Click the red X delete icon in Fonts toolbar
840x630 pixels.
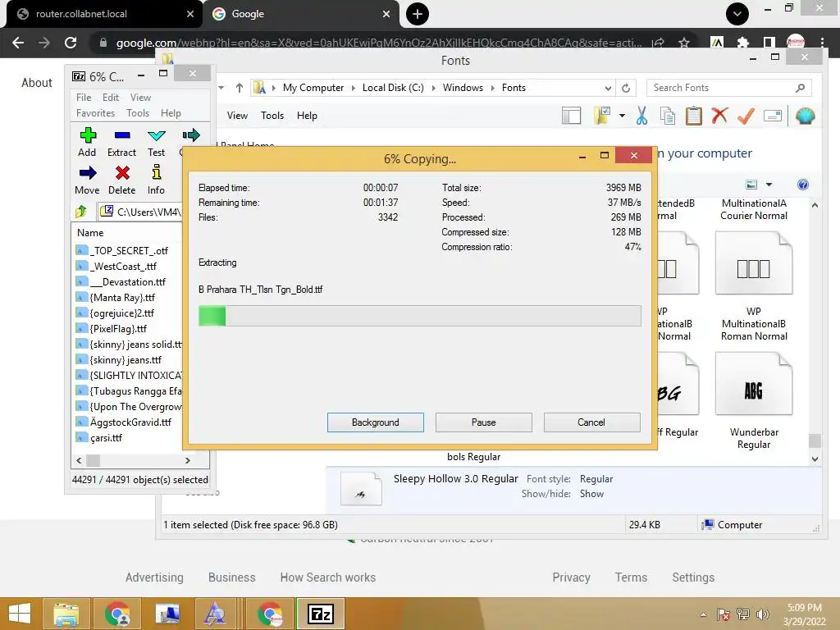719,116
